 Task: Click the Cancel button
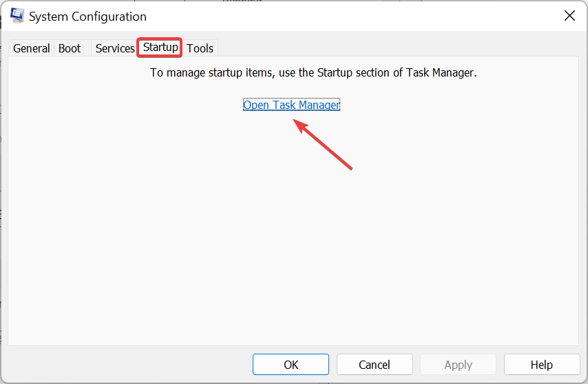tap(375, 365)
